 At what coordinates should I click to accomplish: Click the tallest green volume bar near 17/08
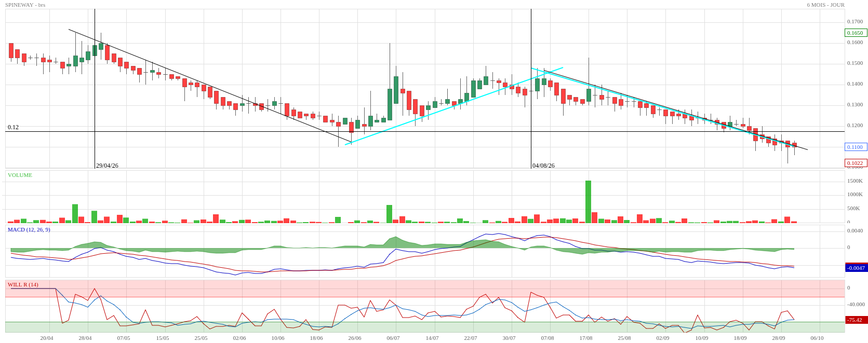coord(588,202)
